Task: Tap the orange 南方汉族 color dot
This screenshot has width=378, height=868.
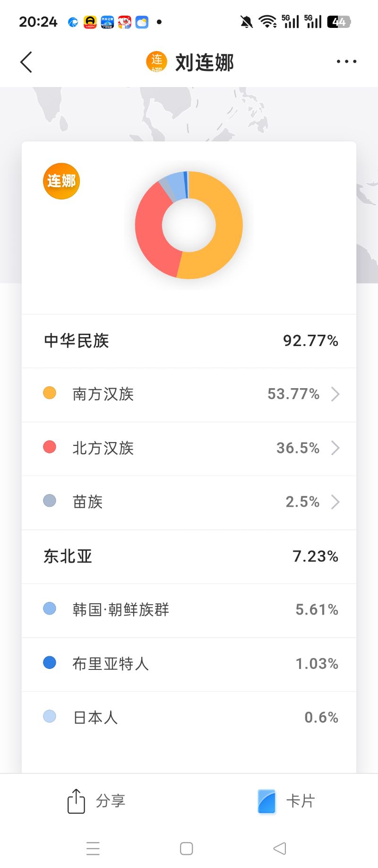Action: pyautogui.click(x=50, y=393)
